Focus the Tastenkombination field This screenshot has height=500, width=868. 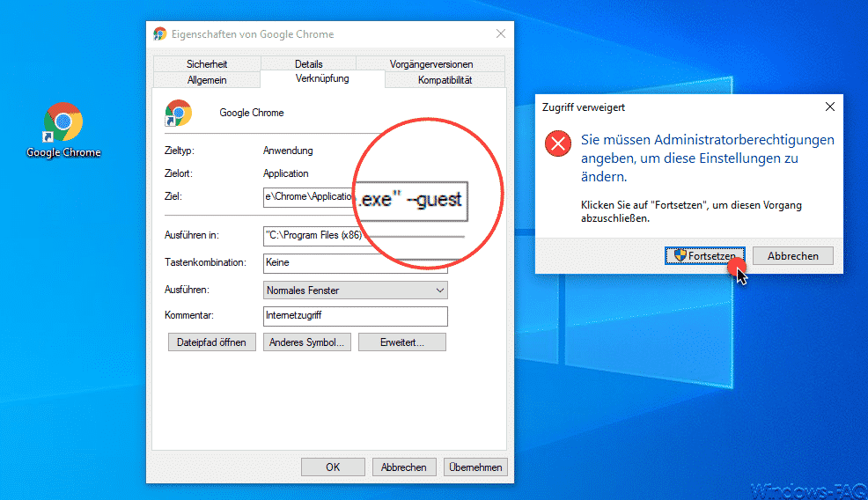coord(355,263)
